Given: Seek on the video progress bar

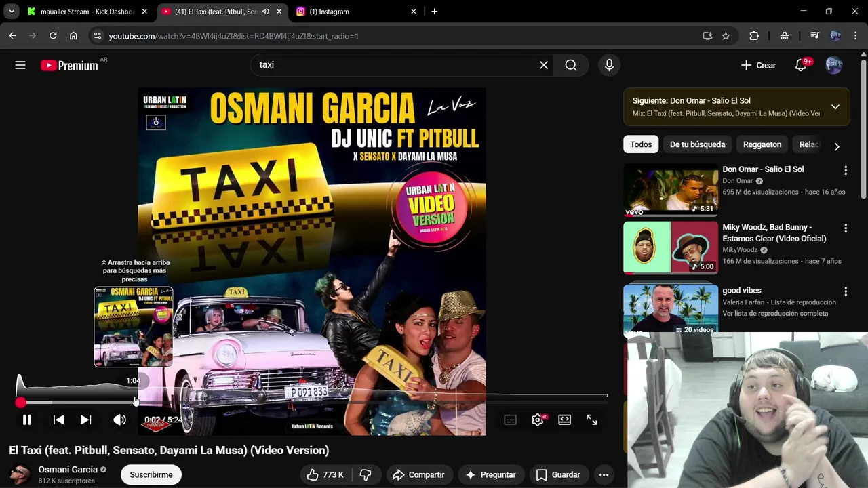Looking at the screenshot, I should pos(312,403).
